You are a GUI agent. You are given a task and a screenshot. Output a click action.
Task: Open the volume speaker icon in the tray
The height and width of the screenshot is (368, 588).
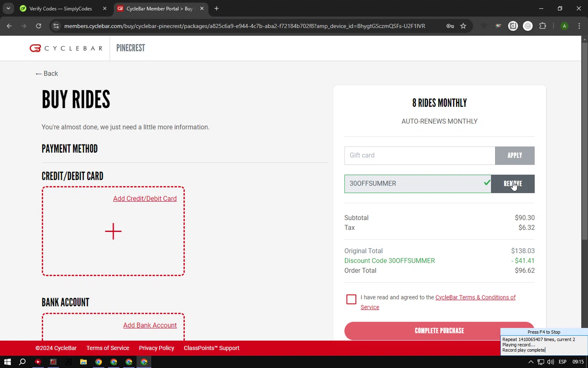(x=551, y=362)
